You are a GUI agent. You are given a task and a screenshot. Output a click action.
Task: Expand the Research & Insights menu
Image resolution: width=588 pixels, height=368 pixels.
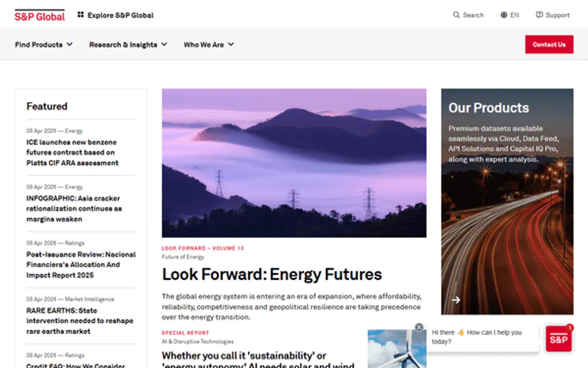128,45
